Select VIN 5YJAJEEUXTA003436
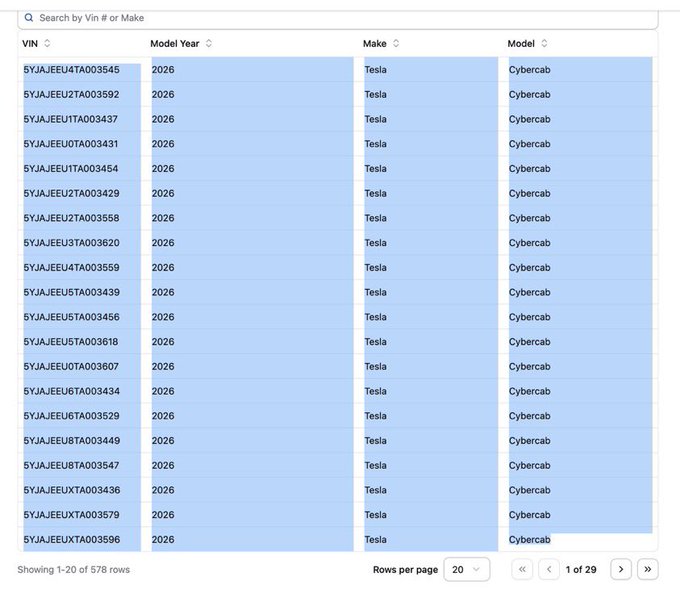The height and width of the screenshot is (589, 680). click(72, 490)
